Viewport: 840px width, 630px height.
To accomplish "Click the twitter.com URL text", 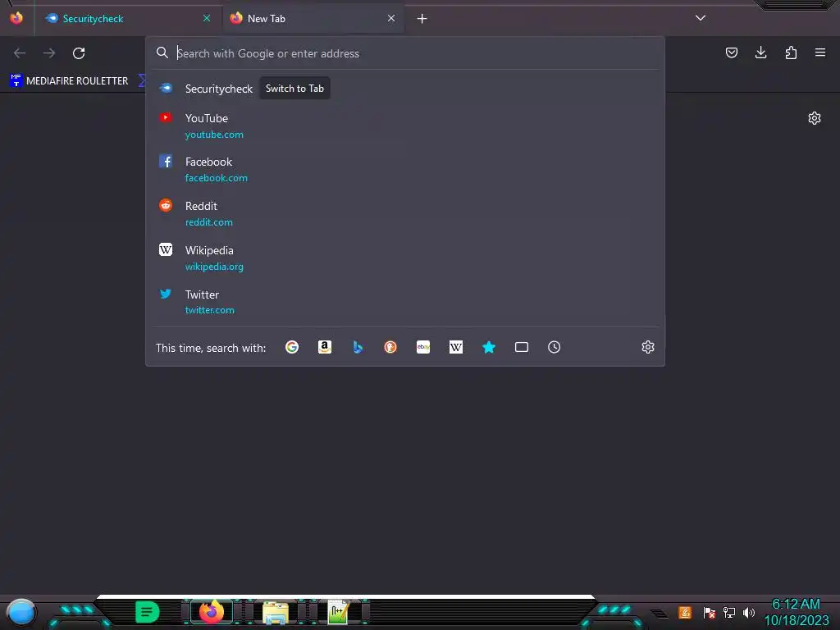I will [x=209, y=310].
